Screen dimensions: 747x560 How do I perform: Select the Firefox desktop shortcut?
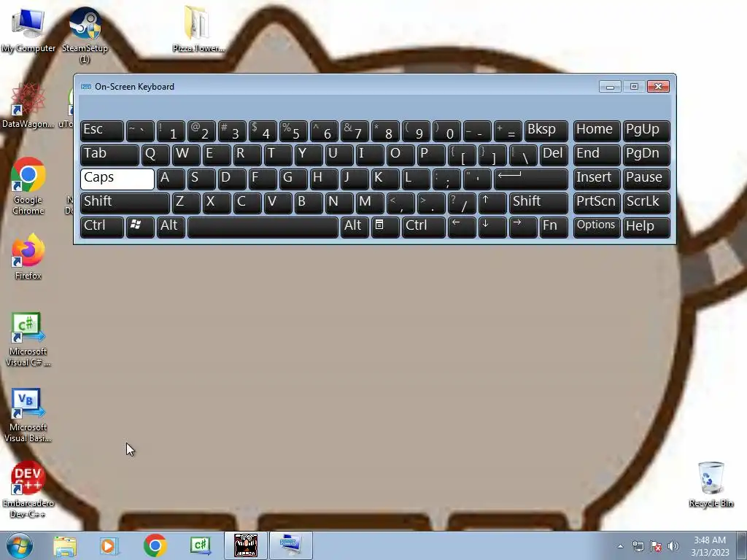28,256
